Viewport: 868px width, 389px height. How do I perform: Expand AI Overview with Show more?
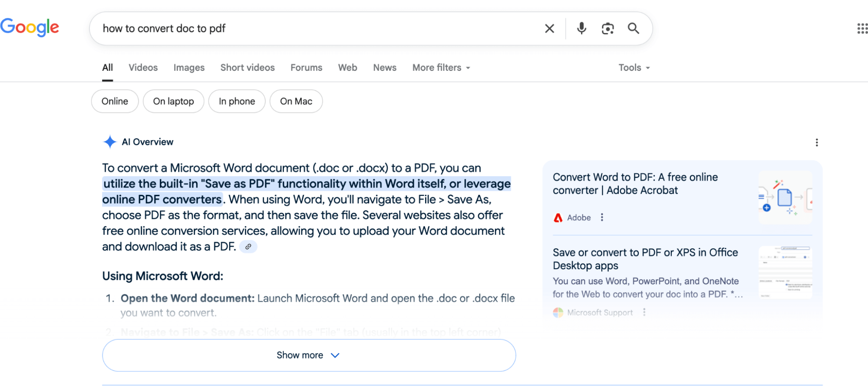point(309,355)
